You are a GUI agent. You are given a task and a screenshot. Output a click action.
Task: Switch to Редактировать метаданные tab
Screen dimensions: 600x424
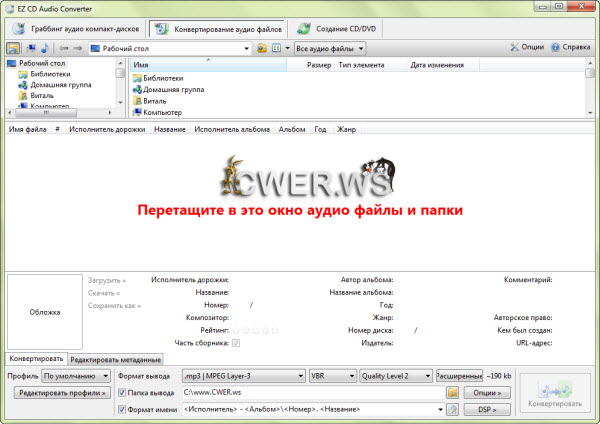point(115,359)
